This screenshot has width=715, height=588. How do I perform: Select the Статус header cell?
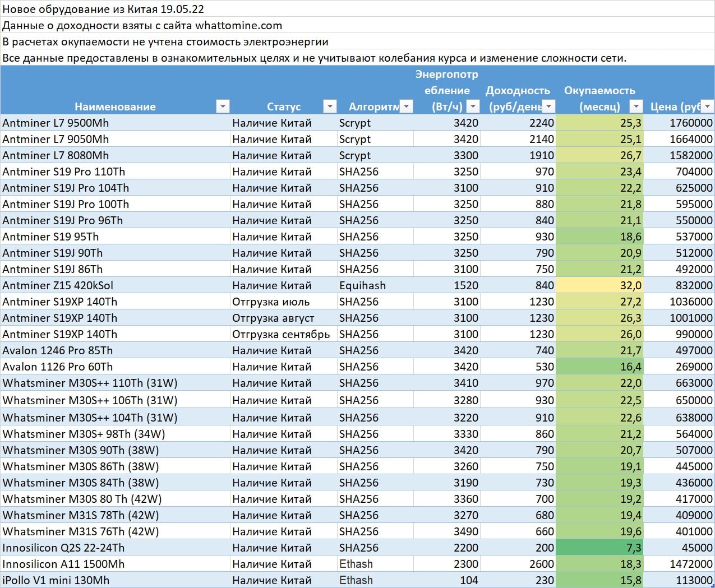pos(284,90)
